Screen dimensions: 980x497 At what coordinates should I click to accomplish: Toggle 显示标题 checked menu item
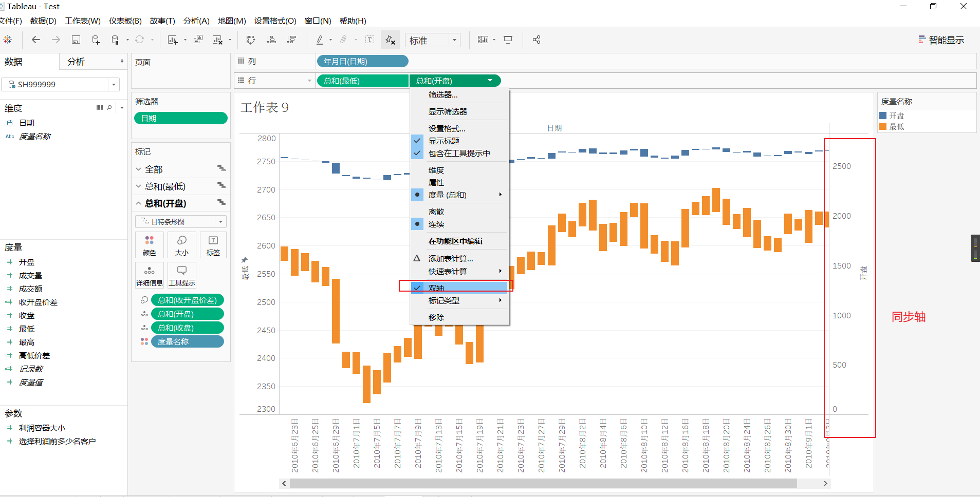(444, 141)
